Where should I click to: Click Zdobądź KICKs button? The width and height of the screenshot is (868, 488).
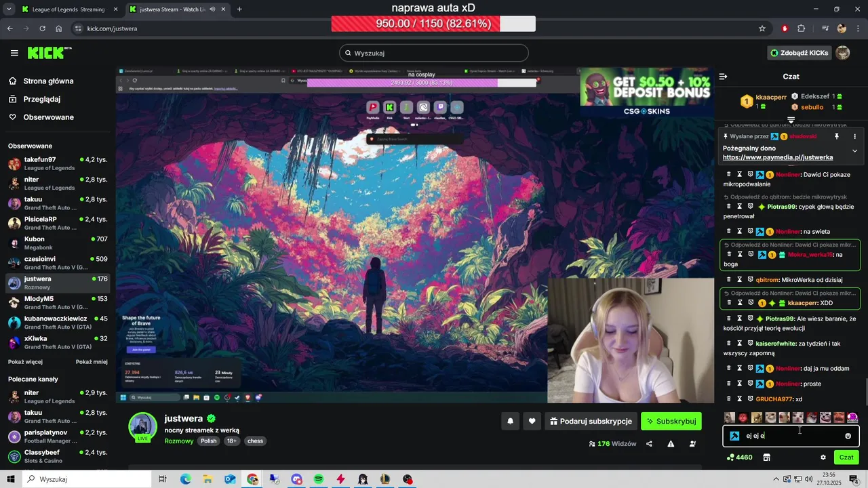[x=799, y=53]
